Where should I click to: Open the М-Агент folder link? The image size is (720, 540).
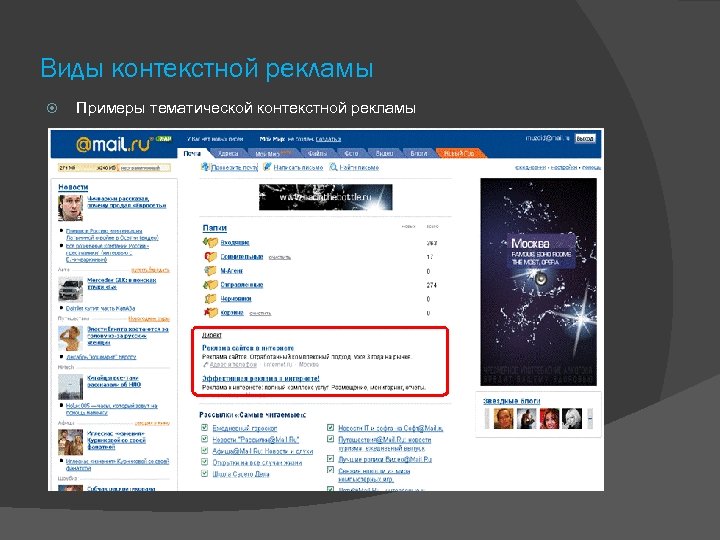232,271
